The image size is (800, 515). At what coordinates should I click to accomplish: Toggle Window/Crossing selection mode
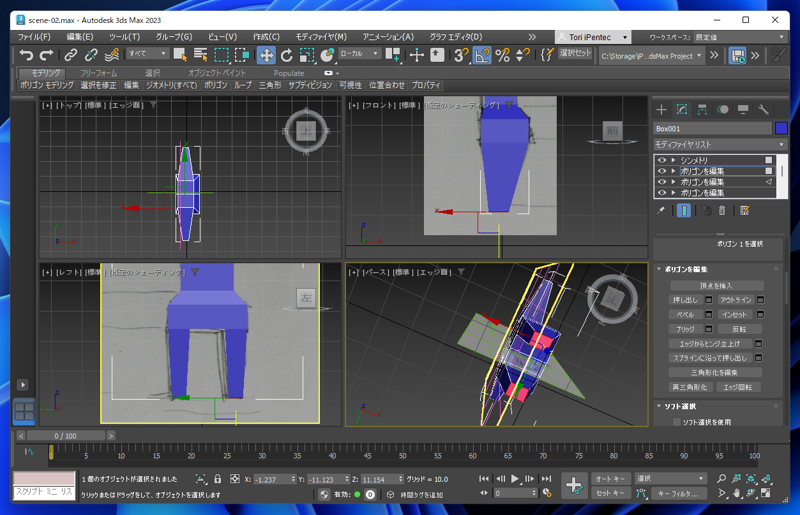pyautogui.click(x=242, y=55)
